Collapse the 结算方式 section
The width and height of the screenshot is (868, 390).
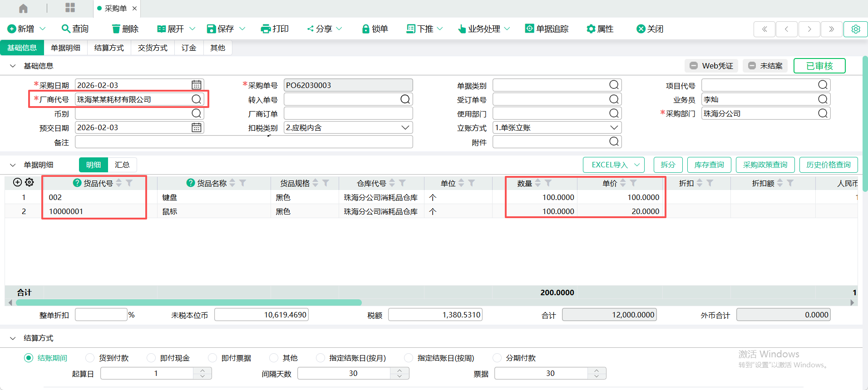click(13, 338)
